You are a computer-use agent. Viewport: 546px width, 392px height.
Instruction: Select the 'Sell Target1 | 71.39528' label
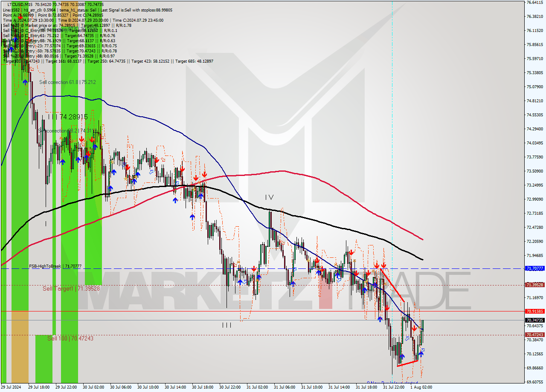(71, 289)
